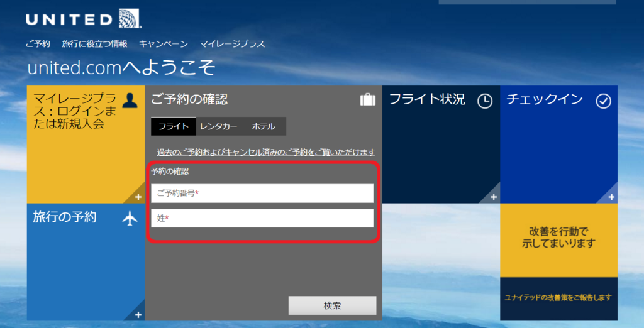Click the ご予約の確認 heading
Image resolution: width=644 pixels, height=328 pixels.
189,99
